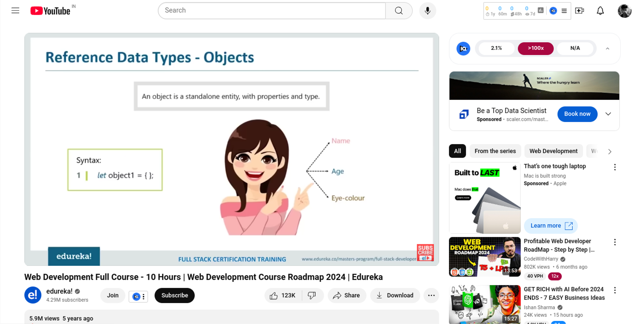The height and width of the screenshot is (324, 644).
Task: Click the Download button for video
Action: pos(395,295)
